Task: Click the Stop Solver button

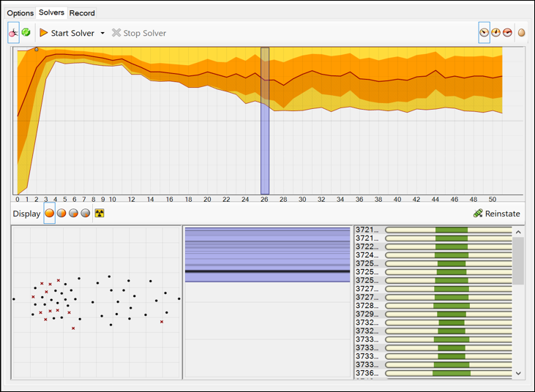Action: coord(139,33)
